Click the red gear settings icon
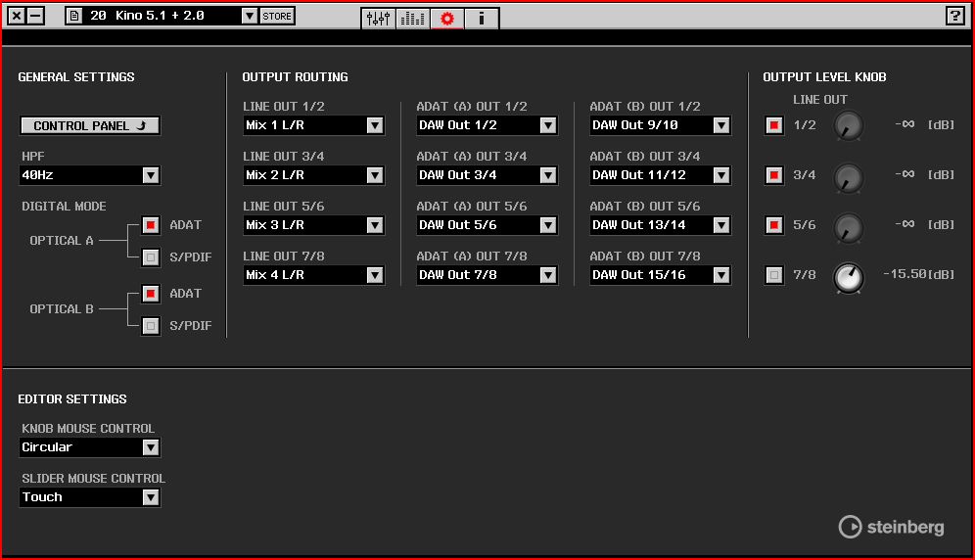 (447, 18)
